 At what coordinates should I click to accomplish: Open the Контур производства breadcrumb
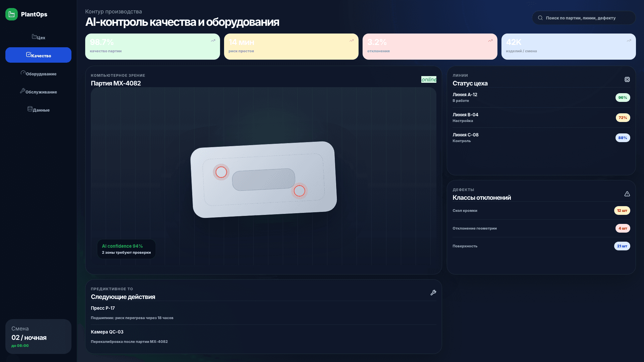pyautogui.click(x=114, y=11)
